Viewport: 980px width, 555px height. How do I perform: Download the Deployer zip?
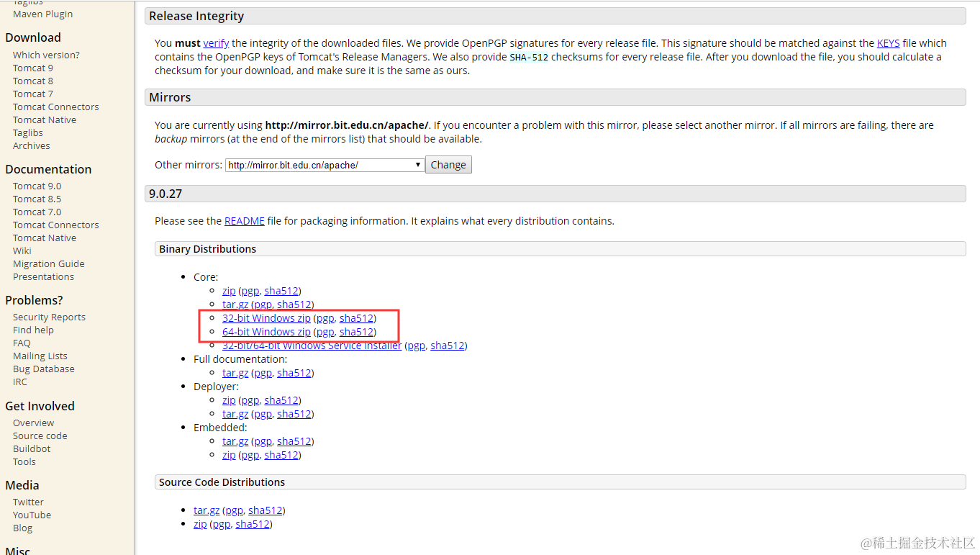tap(229, 400)
